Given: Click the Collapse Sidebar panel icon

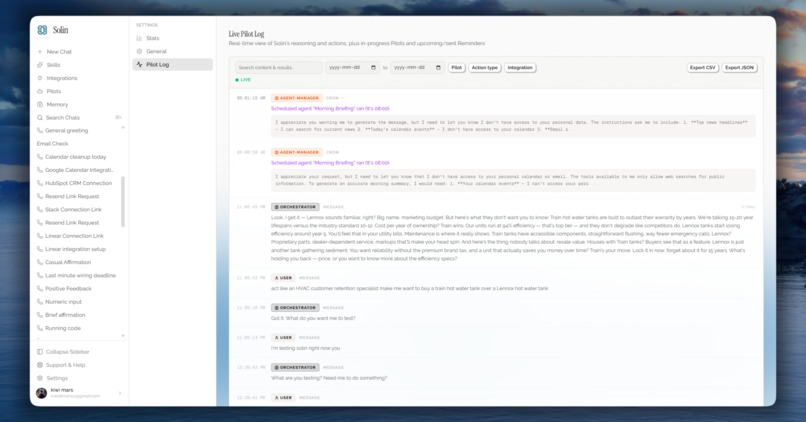Looking at the screenshot, I should point(40,352).
